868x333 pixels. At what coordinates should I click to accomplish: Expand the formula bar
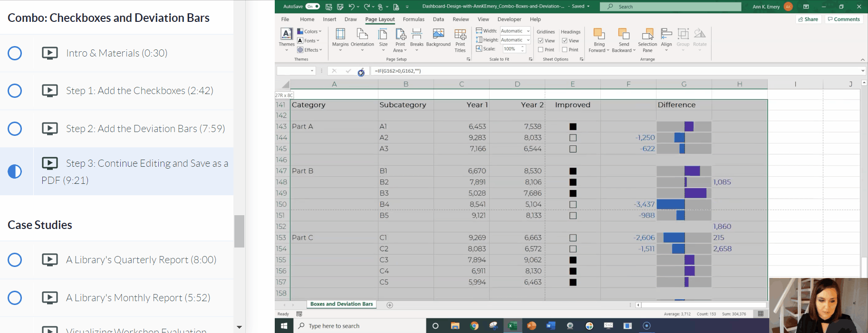coord(862,71)
